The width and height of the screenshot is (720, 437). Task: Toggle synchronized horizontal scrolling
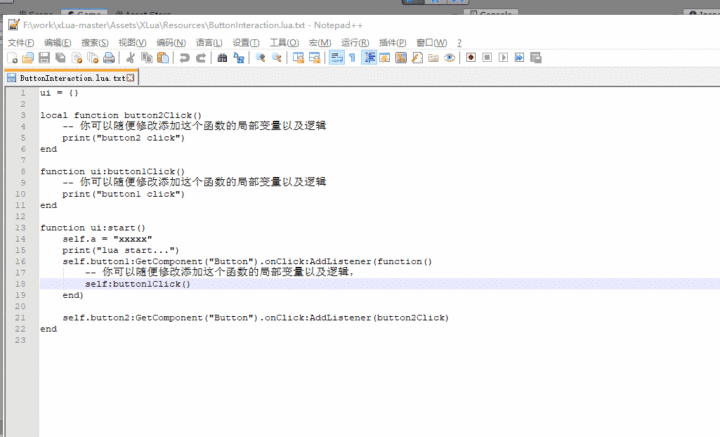tap(315, 58)
